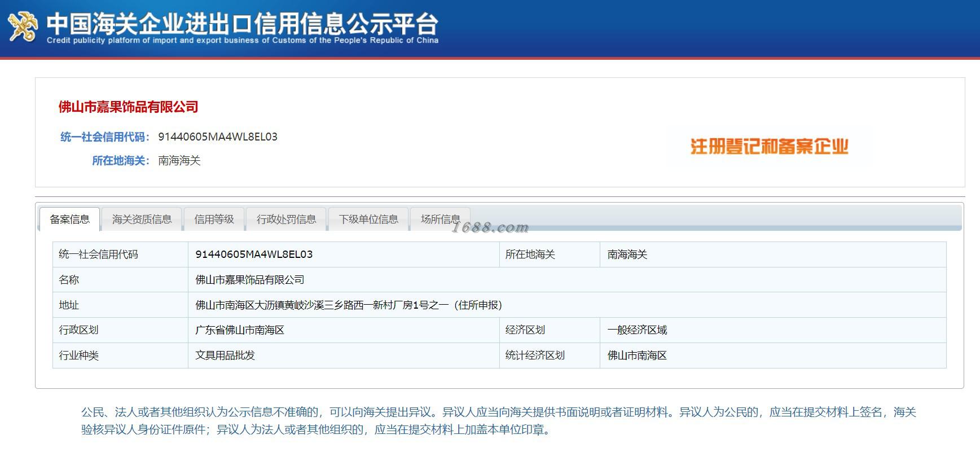Click the objection notice paragraph 公民、法人或者其他组织
The height and width of the screenshot is (452, 980).
[x=499, y=421]
